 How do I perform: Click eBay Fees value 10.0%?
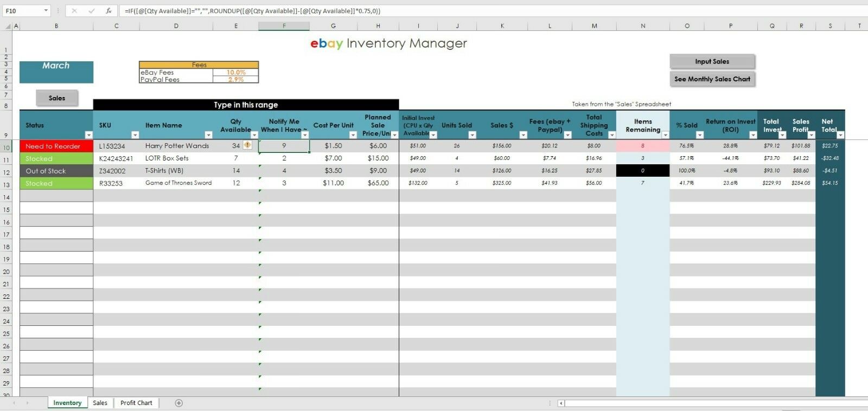point(236,72)
